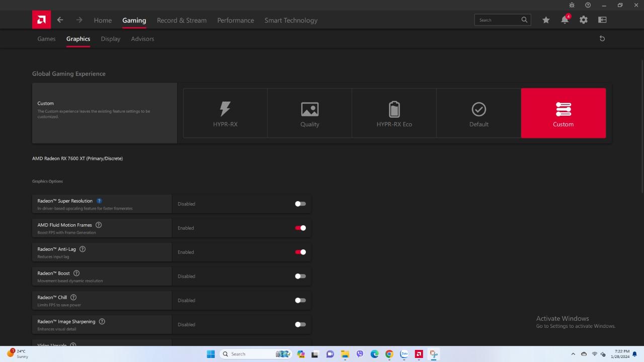The image size is (644, 362).
Task: Show help for Radeon Chill
Action: point(73,298)
